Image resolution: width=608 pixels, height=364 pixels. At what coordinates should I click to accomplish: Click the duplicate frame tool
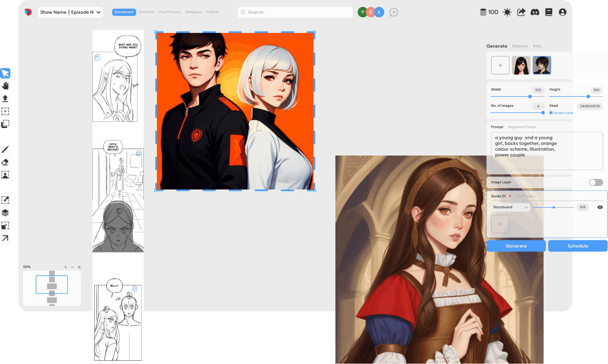click(5, 124)
